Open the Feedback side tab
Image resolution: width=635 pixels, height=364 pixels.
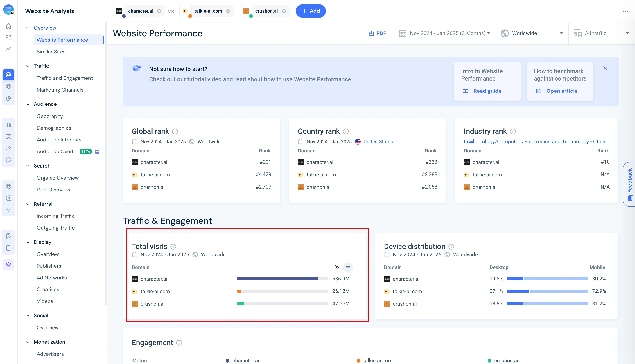629,184
